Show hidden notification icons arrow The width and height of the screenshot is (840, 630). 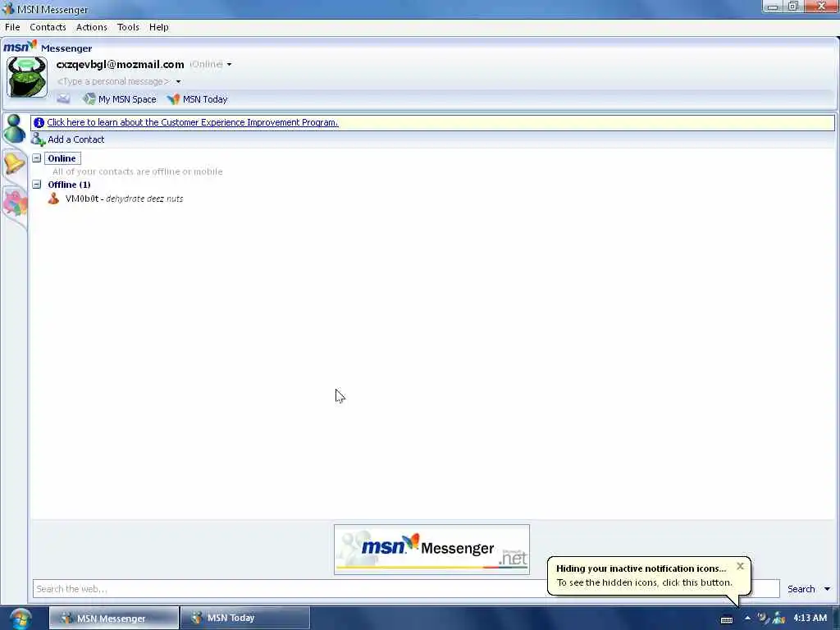click(747, 619)
